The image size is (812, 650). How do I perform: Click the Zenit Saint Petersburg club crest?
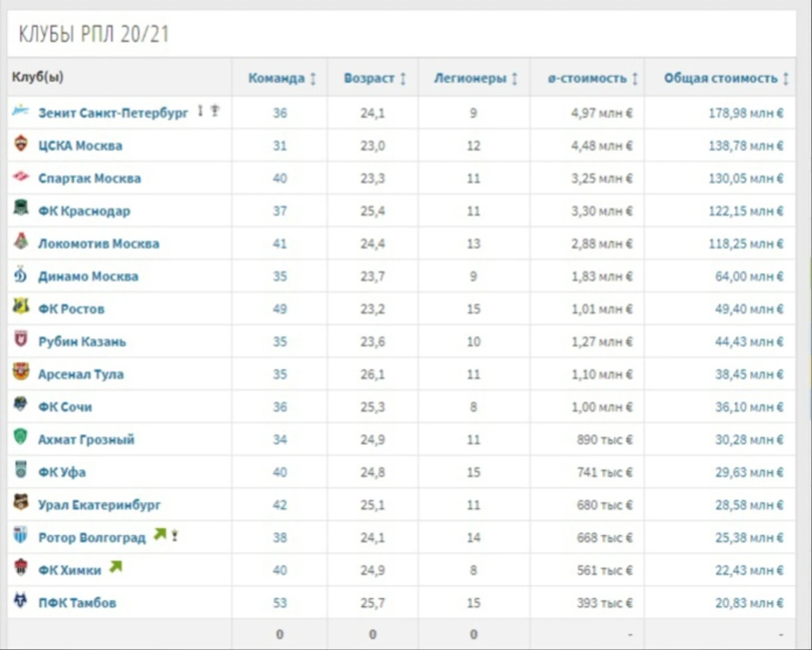[21, 110]
